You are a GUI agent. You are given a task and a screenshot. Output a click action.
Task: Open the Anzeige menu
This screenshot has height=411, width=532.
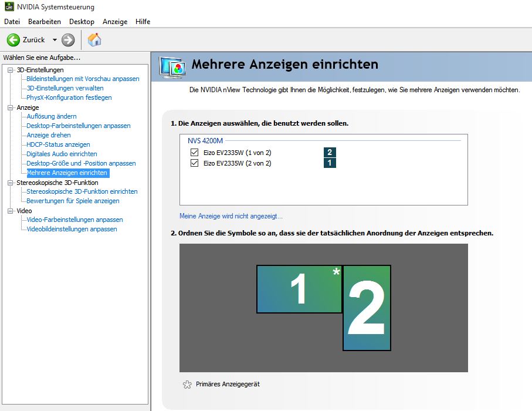[x=115, y=21]
